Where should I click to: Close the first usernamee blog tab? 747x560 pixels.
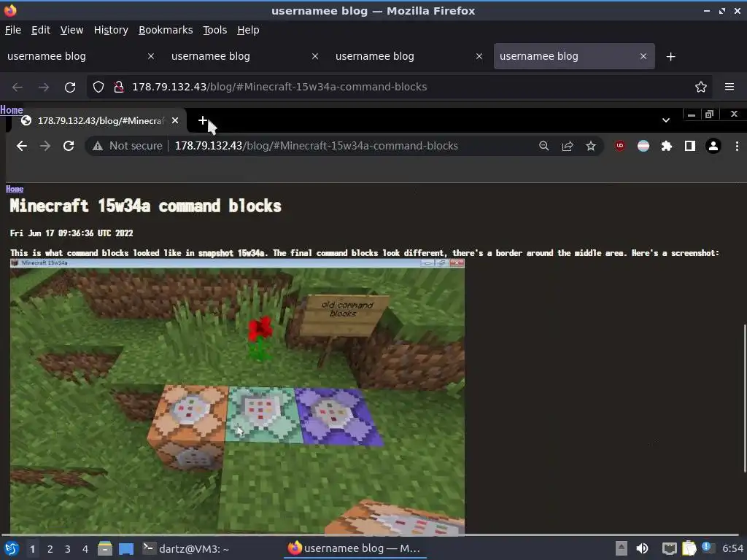(x=150, y=56)
